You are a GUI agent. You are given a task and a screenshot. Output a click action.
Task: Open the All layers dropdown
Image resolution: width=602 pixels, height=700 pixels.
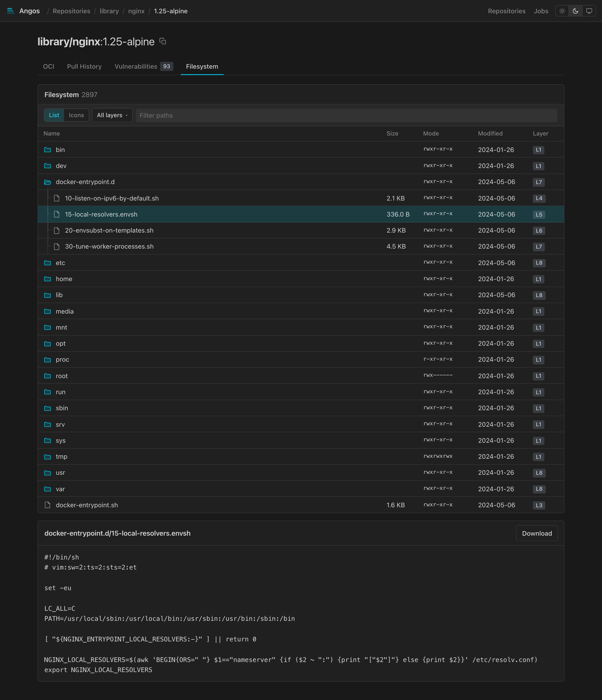[112, 115]
